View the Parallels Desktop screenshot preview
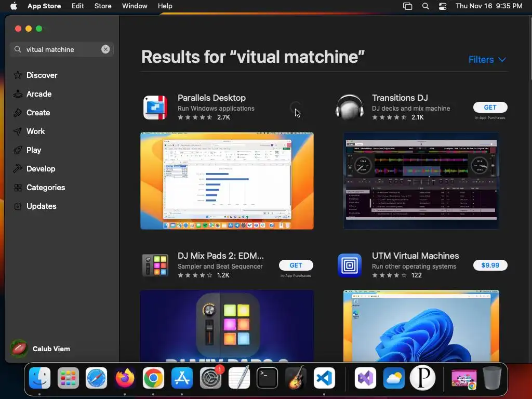Viewport: 532px width, 399px height. tap(227, 181)
